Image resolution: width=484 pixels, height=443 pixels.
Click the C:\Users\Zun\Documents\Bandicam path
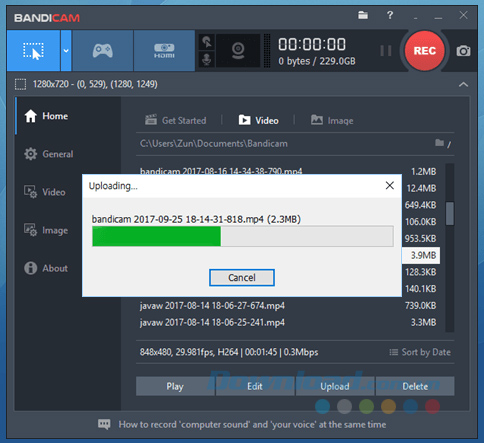click(x=214, y=144)
